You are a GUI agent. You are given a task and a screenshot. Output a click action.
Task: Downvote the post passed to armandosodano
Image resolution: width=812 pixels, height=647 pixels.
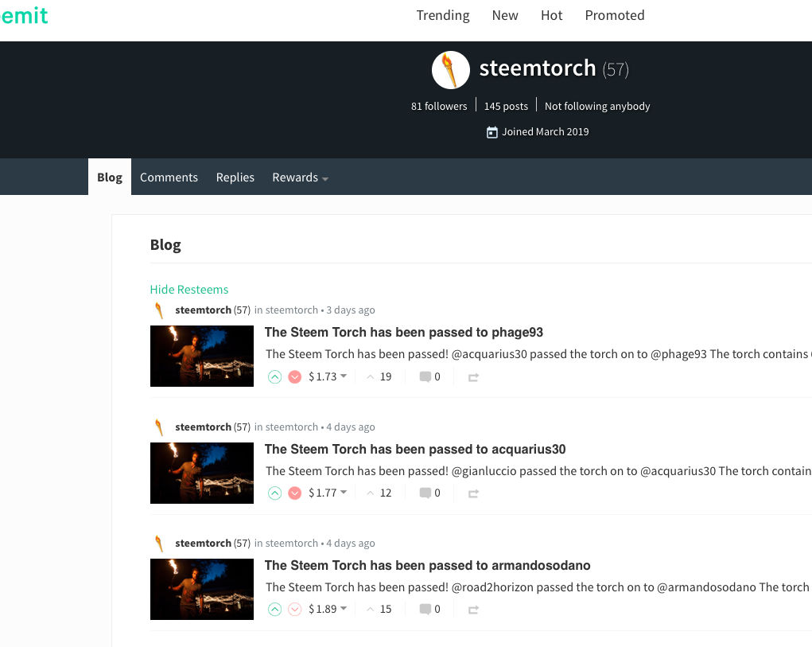[x=295, y=609]
